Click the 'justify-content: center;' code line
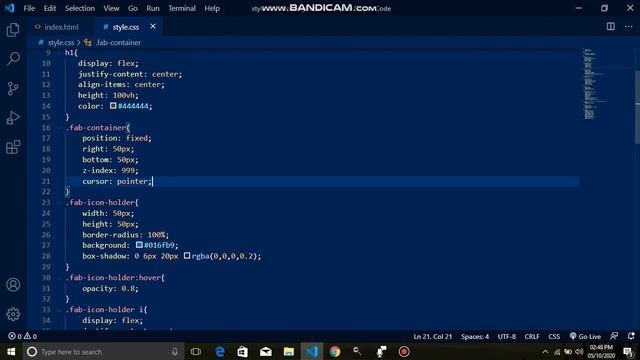640x360 pixels. click(130, 74)
